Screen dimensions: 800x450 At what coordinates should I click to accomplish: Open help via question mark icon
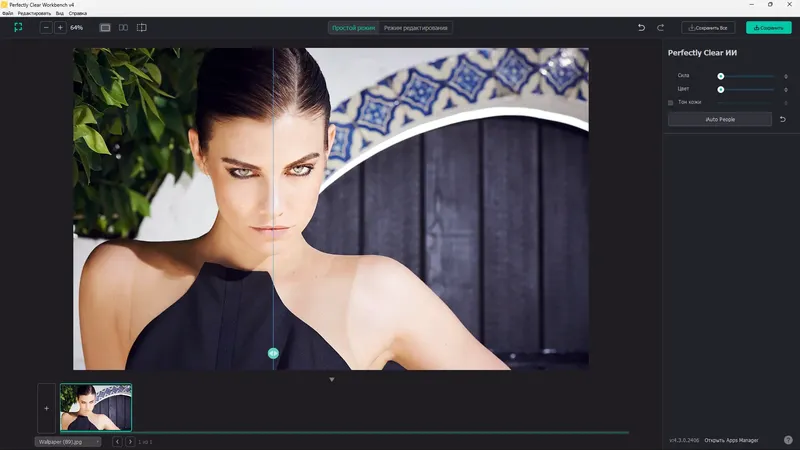[x=788, y=440]
